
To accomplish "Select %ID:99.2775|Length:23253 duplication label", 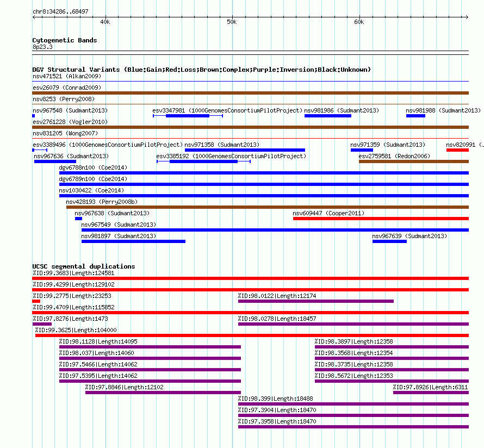I will (x=72, y=296).
